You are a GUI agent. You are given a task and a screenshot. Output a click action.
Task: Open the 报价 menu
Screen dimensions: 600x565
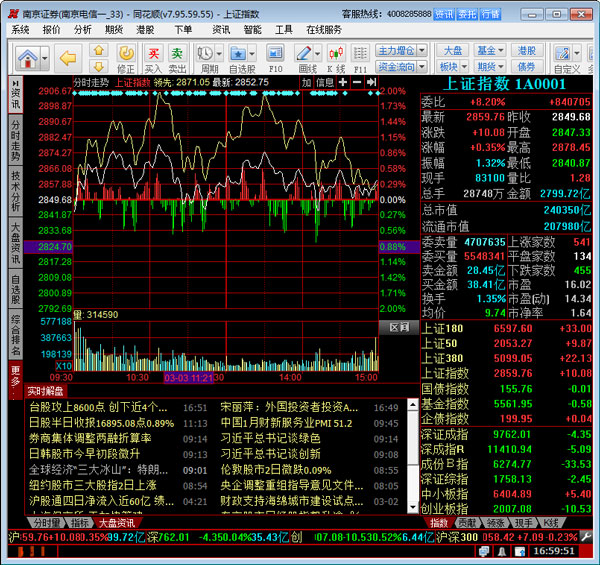pos(51,30)
